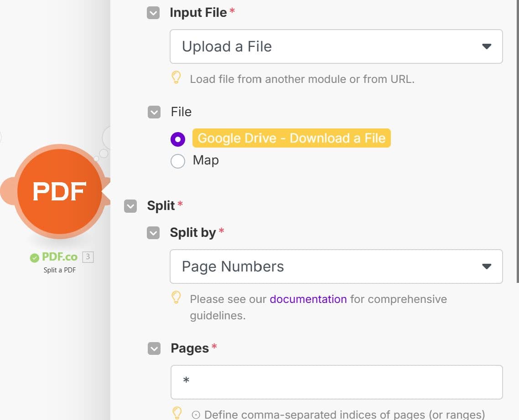Collapse the Split section
The height and width of the screenshot is (420, 519).
pyautogui.click(x=130, y=206)
